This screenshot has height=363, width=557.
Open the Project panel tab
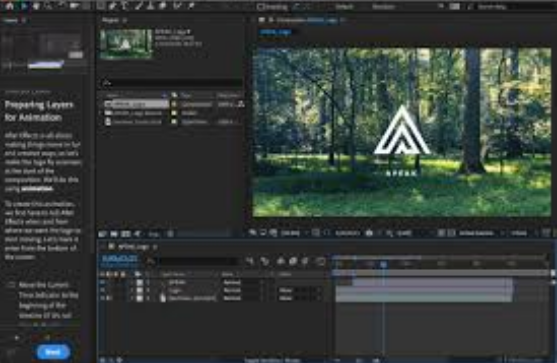click(110, 20)
